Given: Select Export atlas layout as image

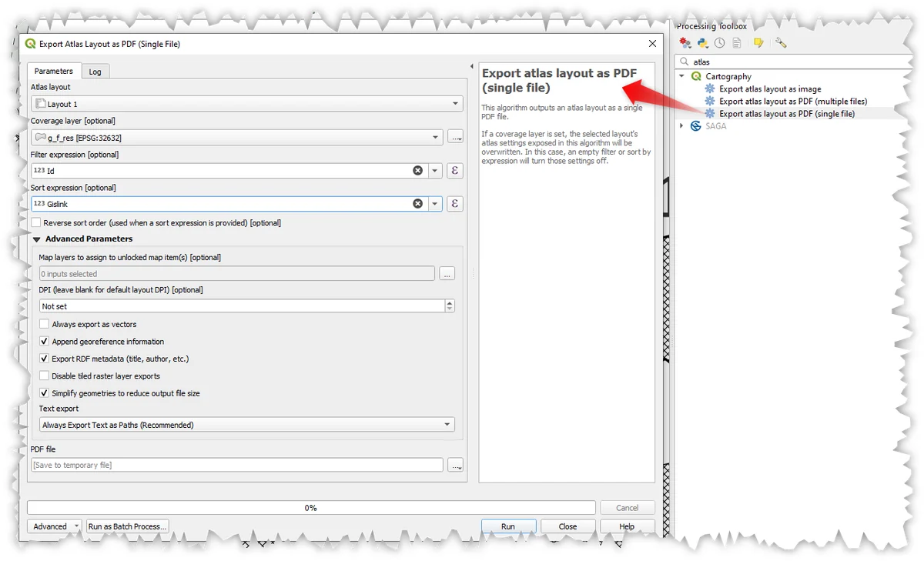Looking at the screenshot, I should click(769, 89).
